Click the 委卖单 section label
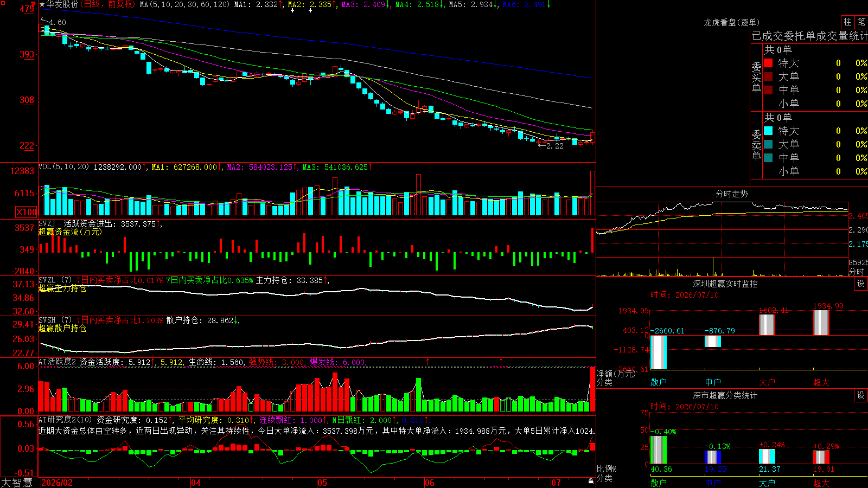This screenshot has height=488, width=868. (x=756, y=145)
